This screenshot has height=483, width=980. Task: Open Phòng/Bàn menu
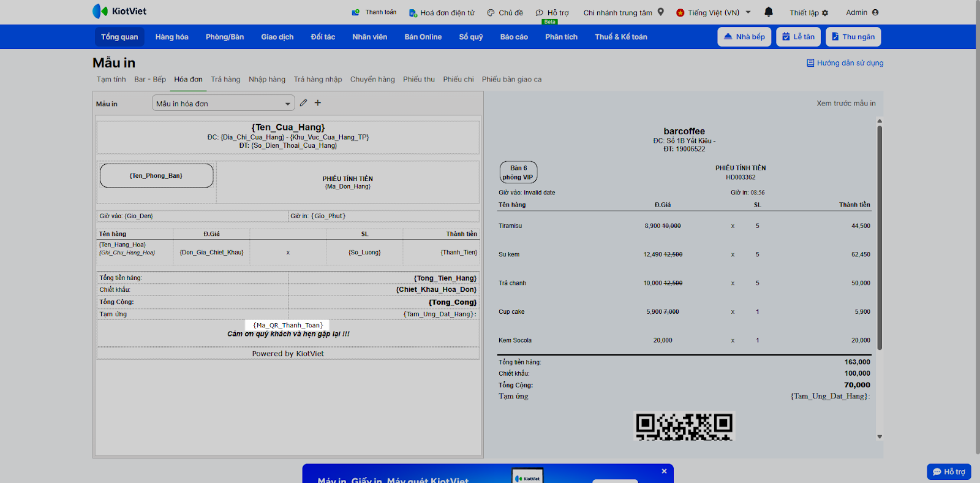[x=225, y=37]
